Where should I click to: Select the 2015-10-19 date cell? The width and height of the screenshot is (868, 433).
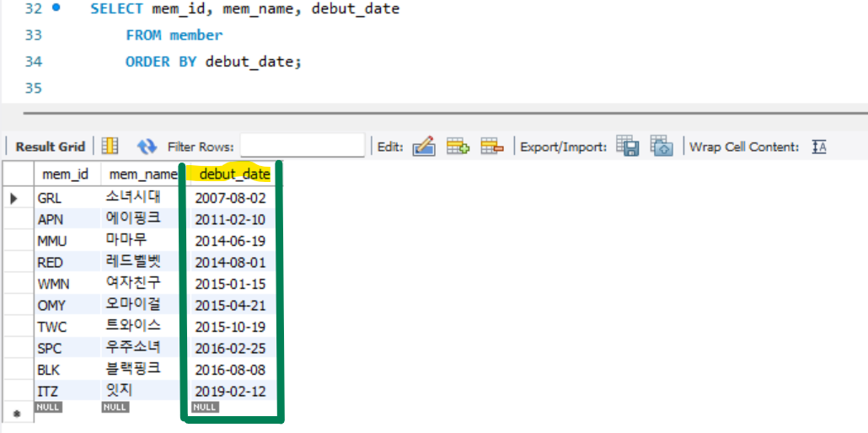point(231,327)
